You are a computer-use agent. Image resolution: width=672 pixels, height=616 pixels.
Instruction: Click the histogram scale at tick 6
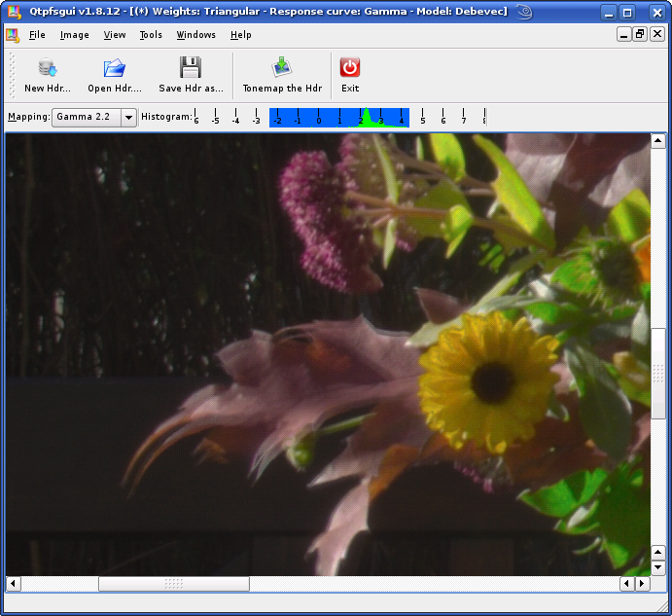(x=443, y=118)
